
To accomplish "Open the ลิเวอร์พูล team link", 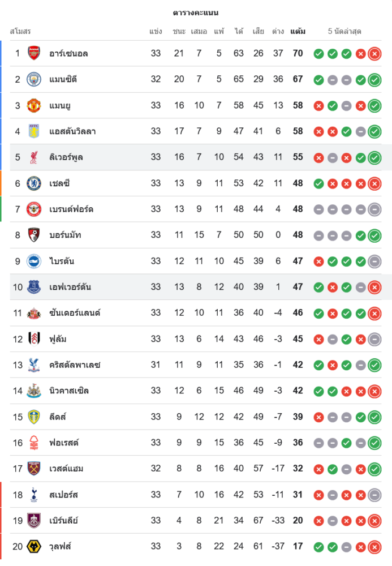I will (x=66, y=157).
